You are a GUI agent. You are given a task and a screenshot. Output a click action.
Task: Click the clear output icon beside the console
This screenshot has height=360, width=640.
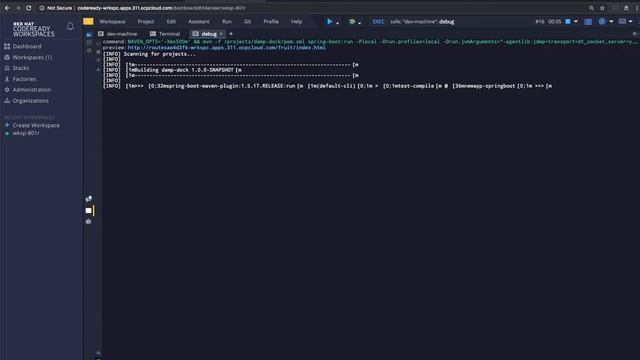[x=98, y=60]
